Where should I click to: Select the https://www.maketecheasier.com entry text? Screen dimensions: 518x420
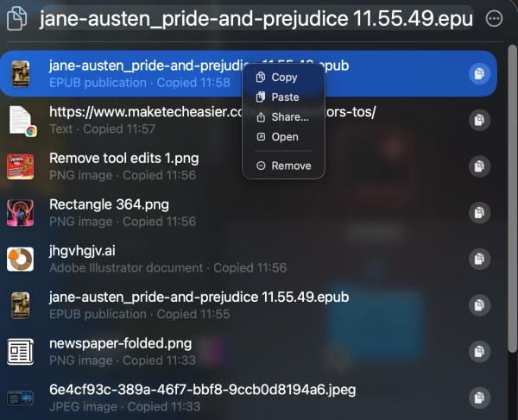tap(212, 112)
